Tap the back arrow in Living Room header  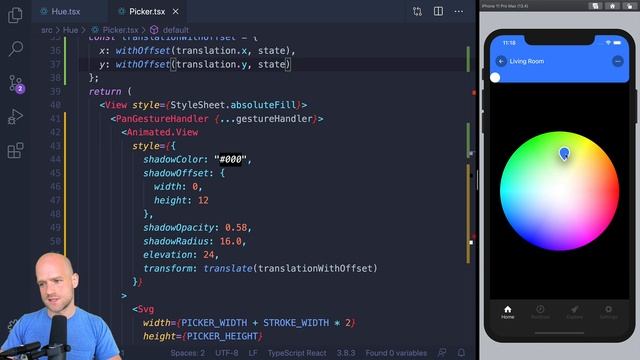(501, 61)
